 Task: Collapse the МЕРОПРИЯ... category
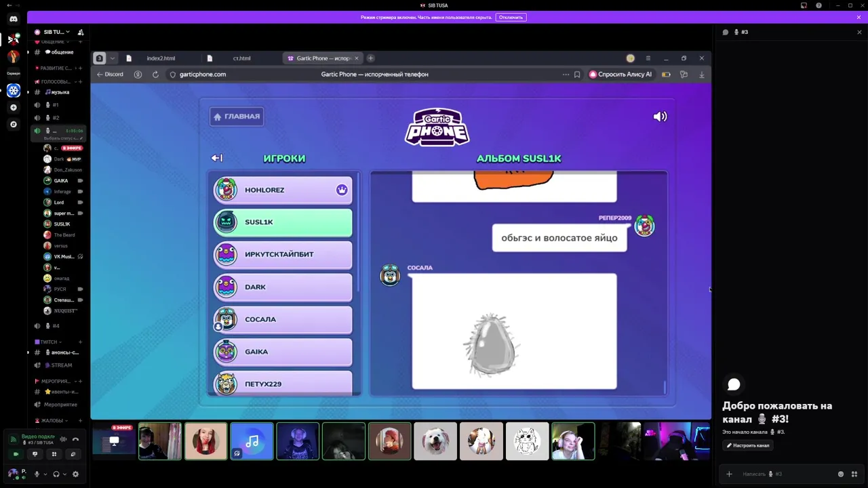tap(56, 381)
